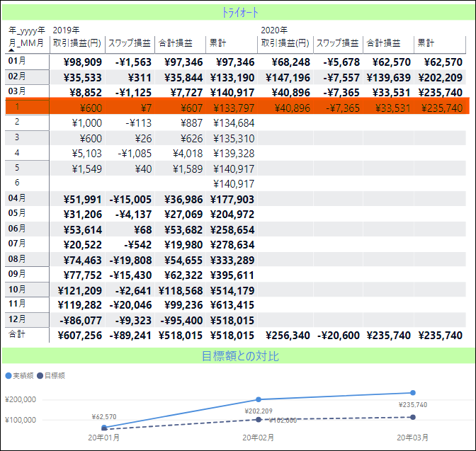Click the sort arrow under 月_MM月 header
The height and width of the screenshot is (451, 476).
[11, 50]
